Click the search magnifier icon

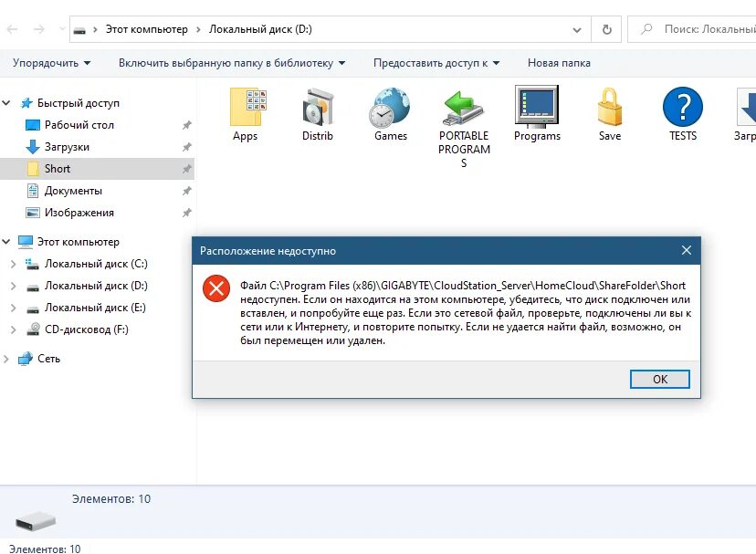click(646, 29)
